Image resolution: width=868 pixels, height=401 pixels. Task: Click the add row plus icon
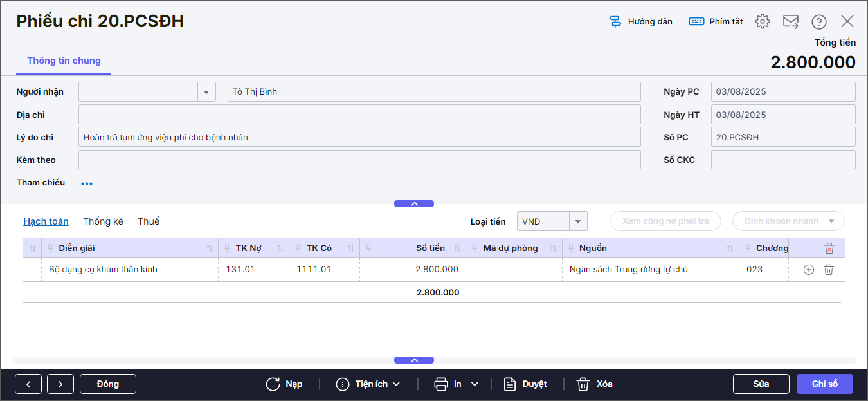tap(809, 270)
